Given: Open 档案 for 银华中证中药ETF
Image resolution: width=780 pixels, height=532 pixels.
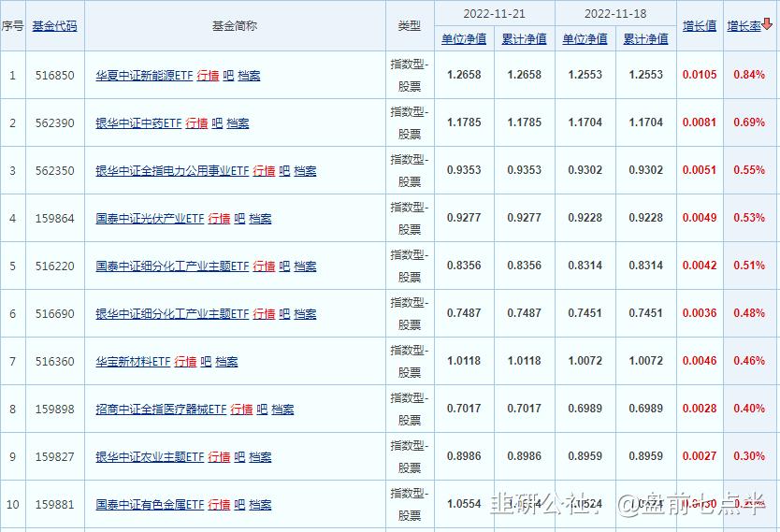Looking at the screenshot, I should (238, 123).
